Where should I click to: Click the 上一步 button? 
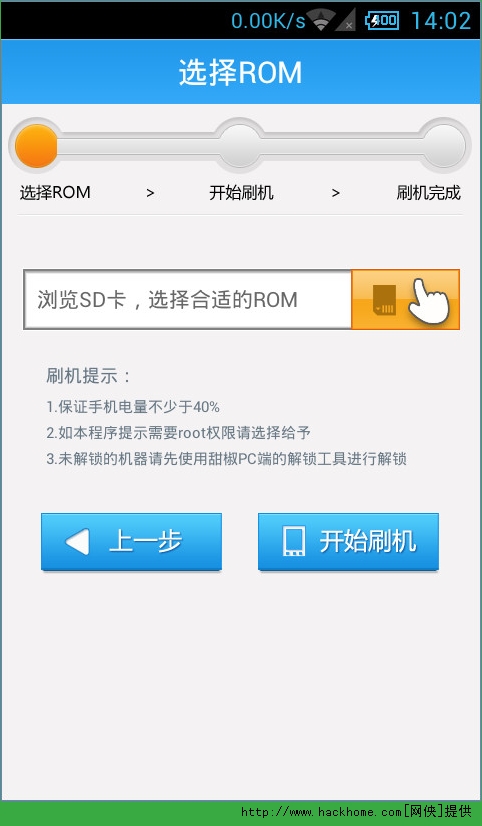pyautogui.click(x=131, y=542)
